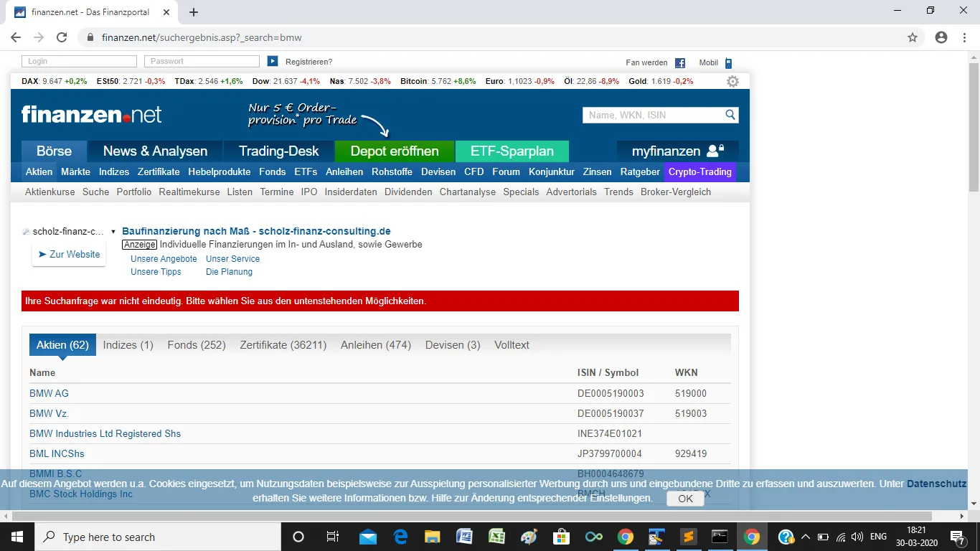980x551 pixels.
Task: Switch to the Fonds (252) results tab
Action: pos(197,345)
